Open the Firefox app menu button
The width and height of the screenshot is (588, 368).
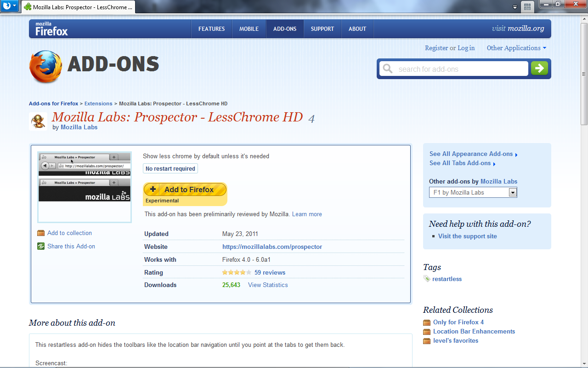(10, 6)
